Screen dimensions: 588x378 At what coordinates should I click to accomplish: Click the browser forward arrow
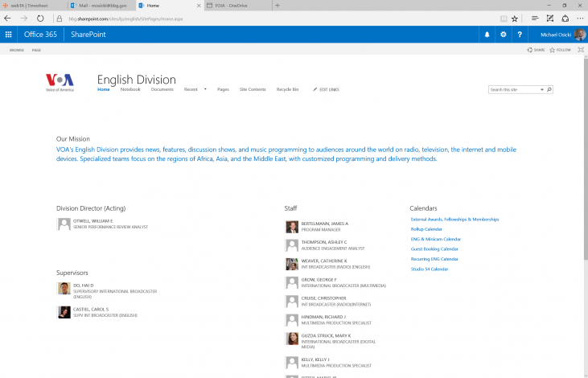click(x=24, y=18)
